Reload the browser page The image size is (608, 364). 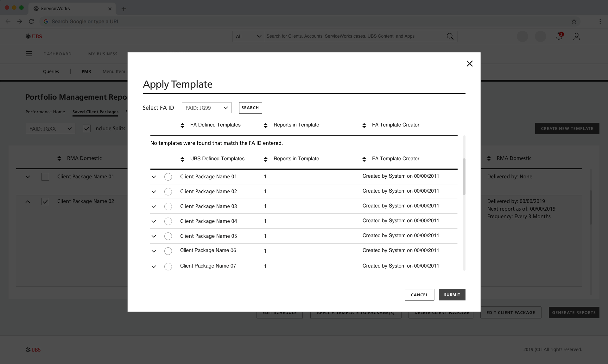31,22
